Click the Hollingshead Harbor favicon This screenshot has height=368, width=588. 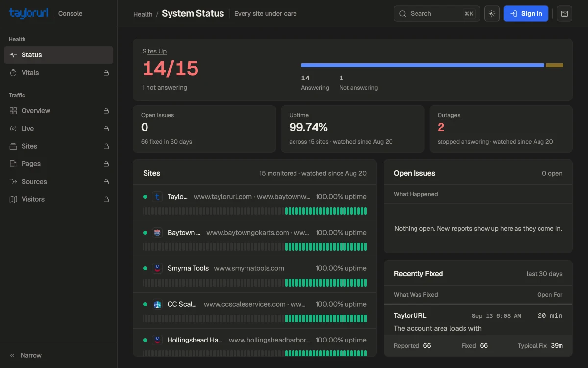click(x=157, y=340)
